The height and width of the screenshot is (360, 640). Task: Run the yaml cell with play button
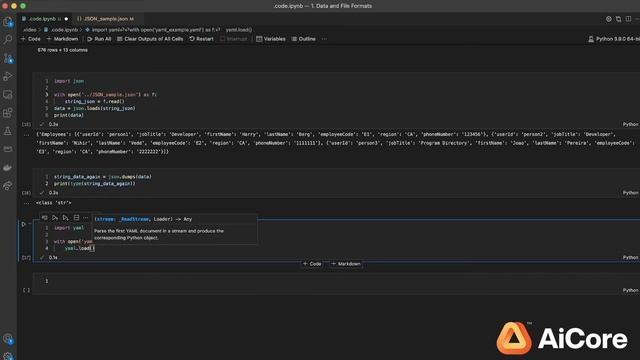24,224
